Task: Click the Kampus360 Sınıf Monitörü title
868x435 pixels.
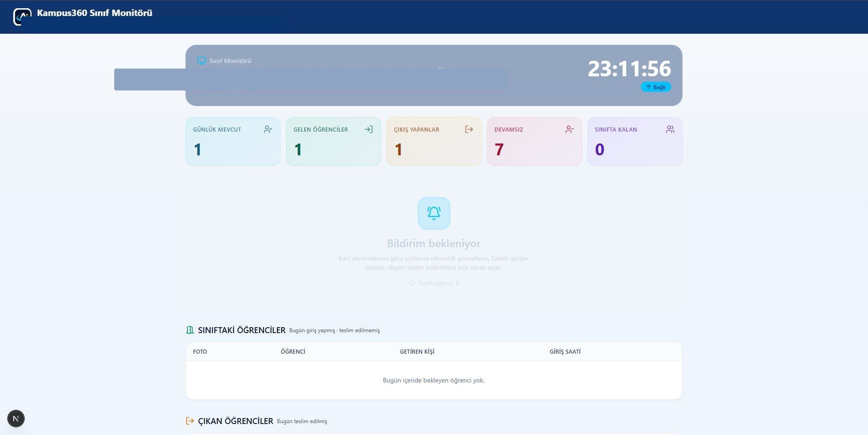Action: point(95,13)
